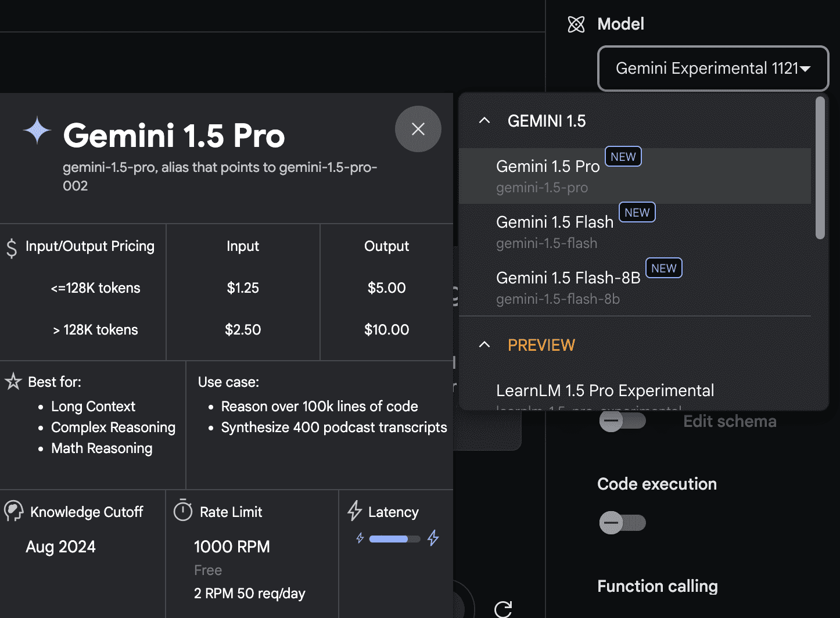Open the Gemini Experimental 1121 model dropdown
Viewport: 840px width, 618px height.
[x=713, y=69]
